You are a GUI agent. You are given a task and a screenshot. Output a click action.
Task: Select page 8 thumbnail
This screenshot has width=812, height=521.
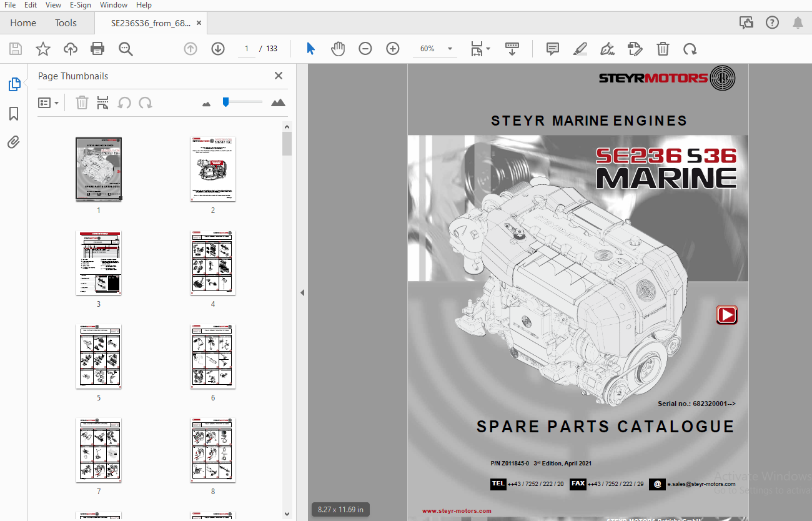coord(213,450)
